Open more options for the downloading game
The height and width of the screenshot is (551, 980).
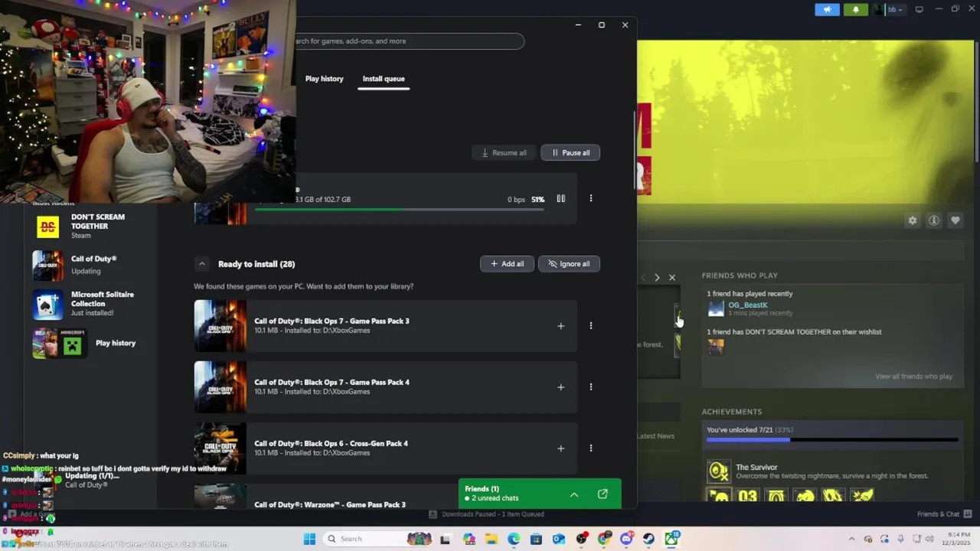590,198
